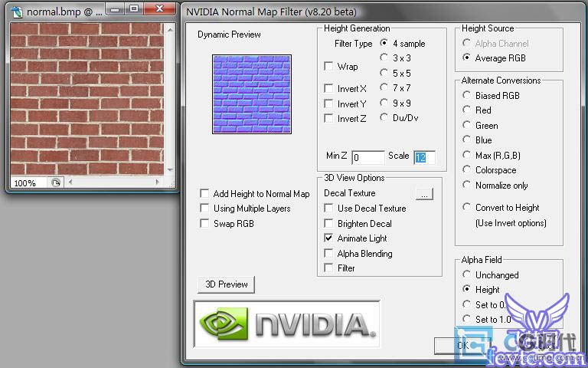This screenshot has height=368, width=588.
Task: Enable the Filter checkbox in 3D View Options
Action: (x=328, y=268)
